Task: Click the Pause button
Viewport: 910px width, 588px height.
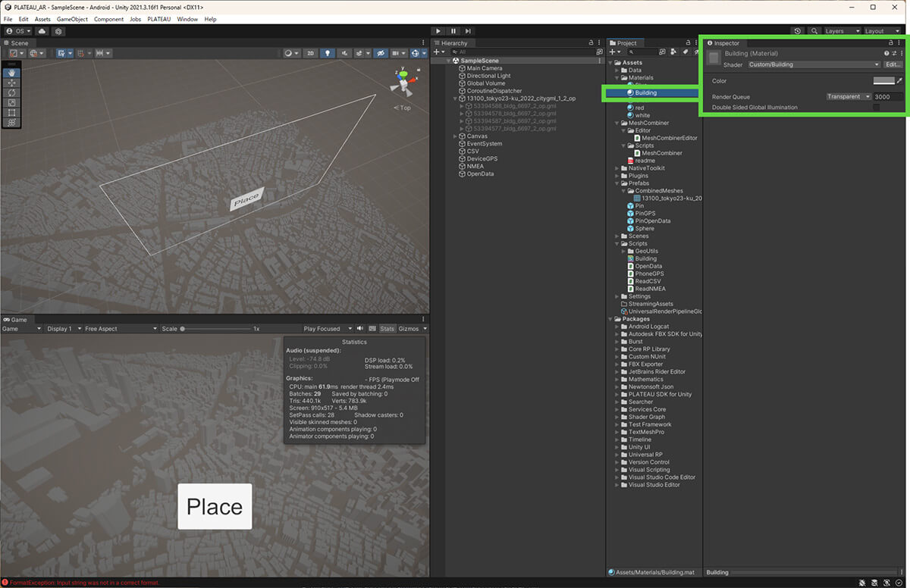Action: [x=453, y=31]
